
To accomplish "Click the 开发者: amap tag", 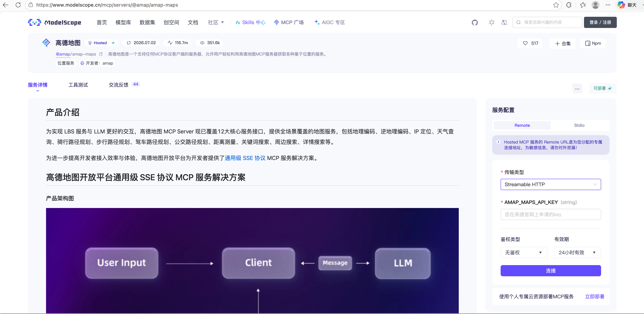I will tap(97, 63).
